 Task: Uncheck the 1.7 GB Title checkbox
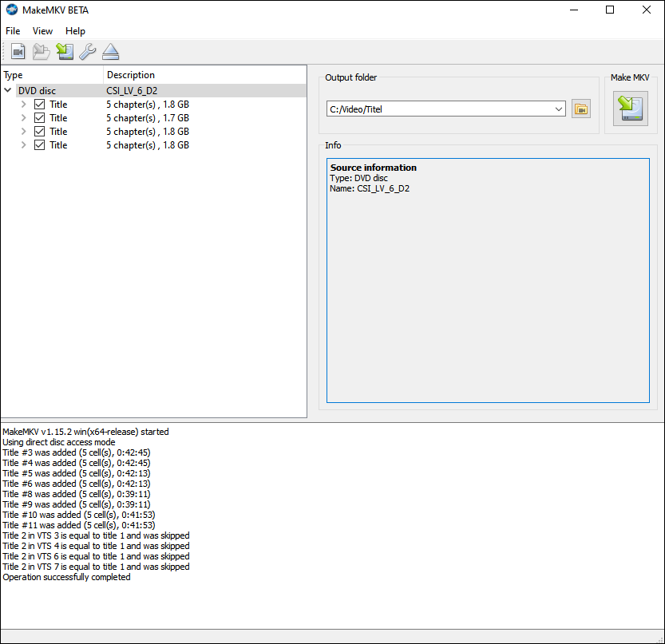tap(39, 118)
